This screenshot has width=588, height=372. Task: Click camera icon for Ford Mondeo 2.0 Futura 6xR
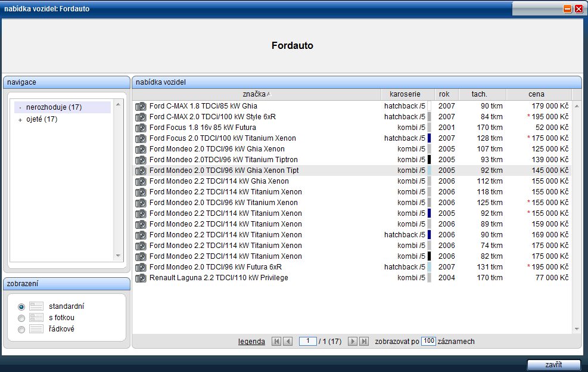click(x=141, y=267)
